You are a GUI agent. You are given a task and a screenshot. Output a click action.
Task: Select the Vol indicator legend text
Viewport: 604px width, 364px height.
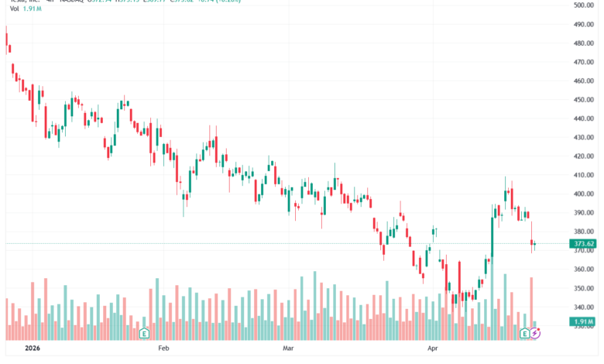14,9
